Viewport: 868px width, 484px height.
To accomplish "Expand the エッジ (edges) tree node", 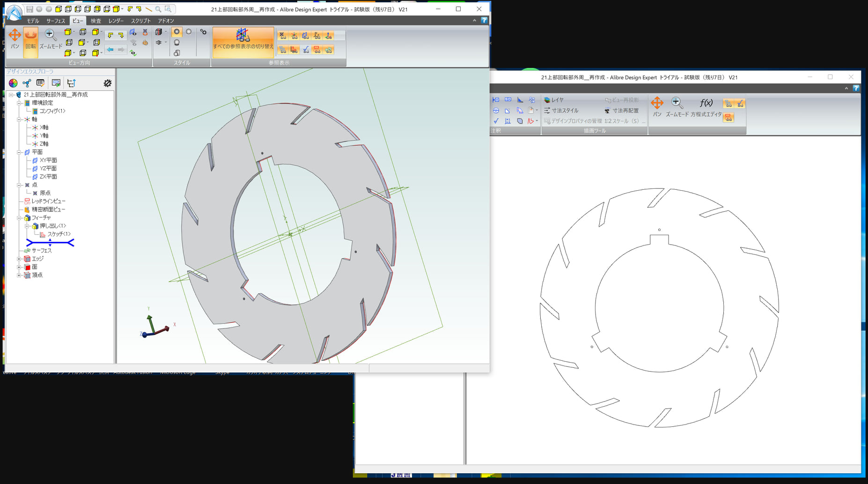I will click(x=19, y=259).
